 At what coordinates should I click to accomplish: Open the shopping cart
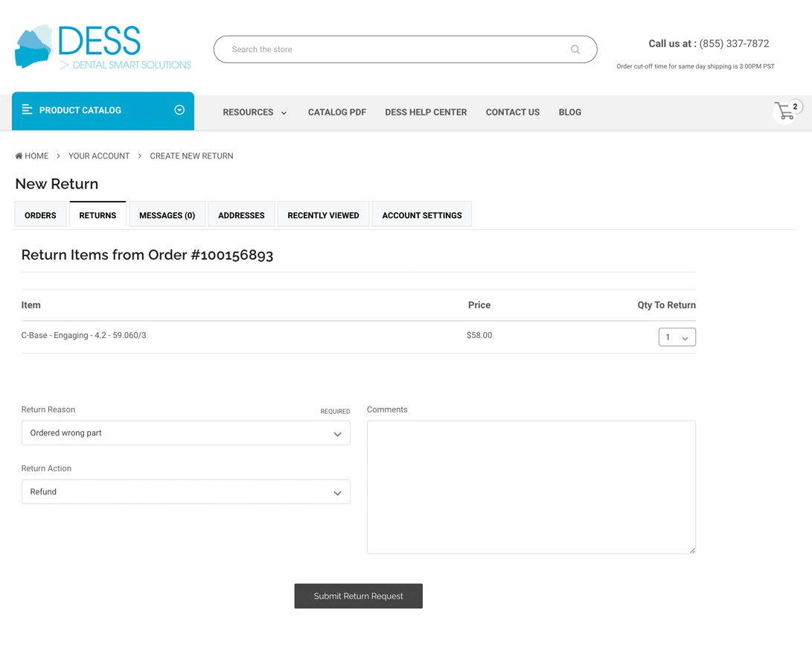point(785,111)
